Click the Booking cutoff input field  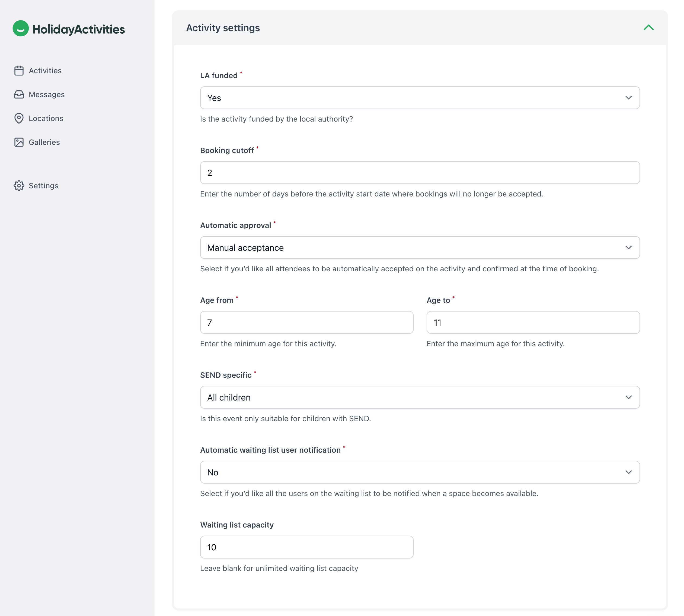(420, 173)
